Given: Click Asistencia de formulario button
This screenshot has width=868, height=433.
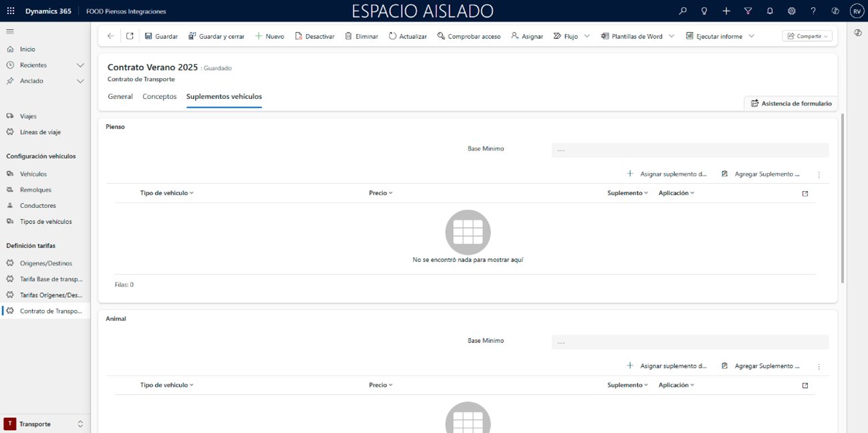Looking at the screenshot, I should tap(790, 104).
